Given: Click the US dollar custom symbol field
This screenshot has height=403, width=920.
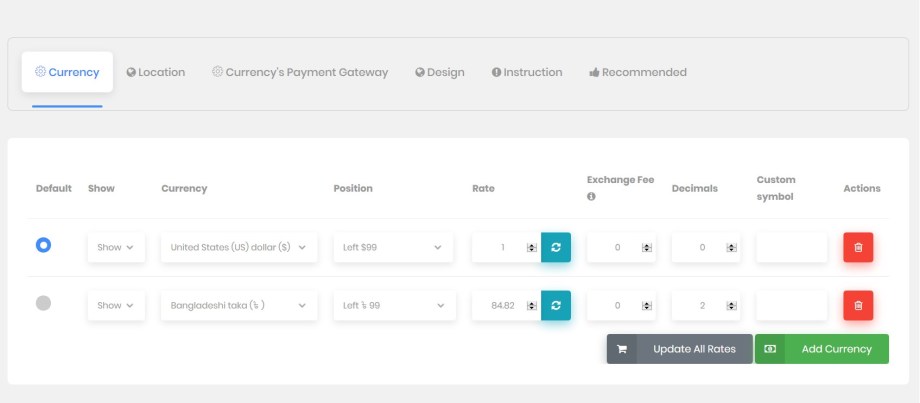Looking at the screenshot, I should (792, 247).
